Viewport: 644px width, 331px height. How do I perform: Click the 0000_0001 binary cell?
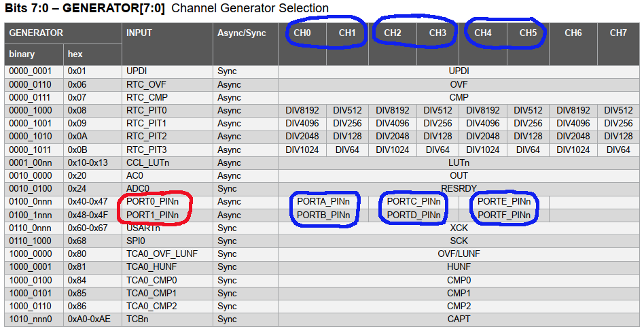[34, 71]
